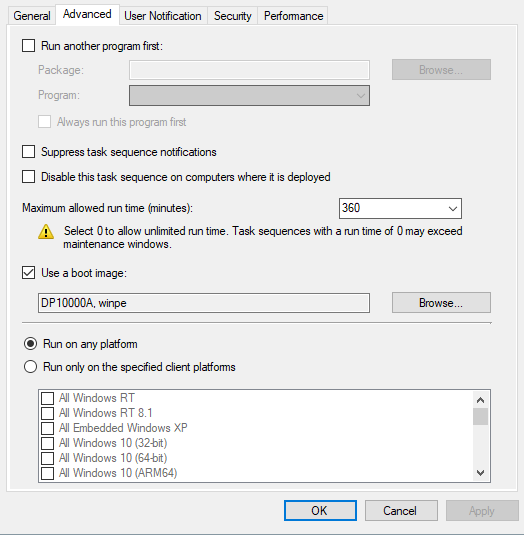Viewport: 524px width, 535px height.
Task: Click Browse next to boot image field
Action: tap(441, 303)
